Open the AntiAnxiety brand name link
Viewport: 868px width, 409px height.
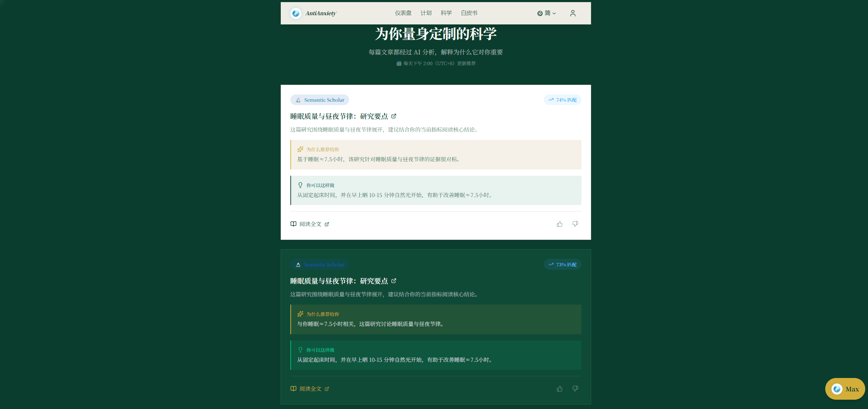coord(321,13)
